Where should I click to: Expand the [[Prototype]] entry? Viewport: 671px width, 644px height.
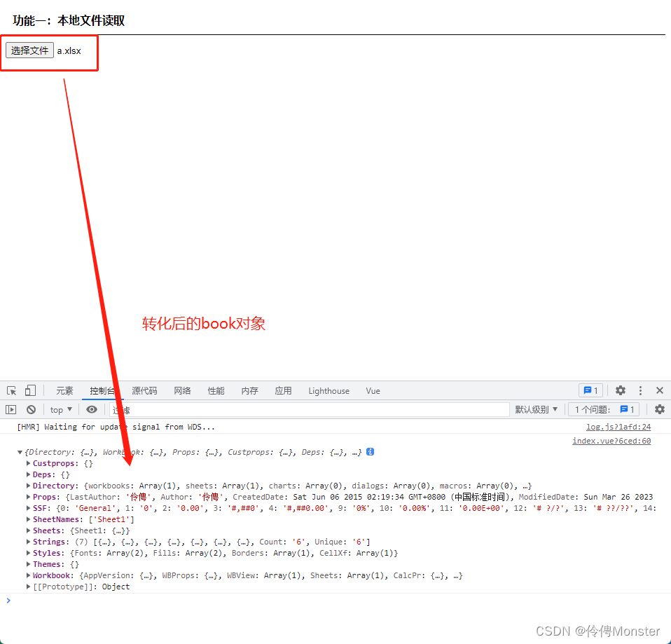point(28,587)
